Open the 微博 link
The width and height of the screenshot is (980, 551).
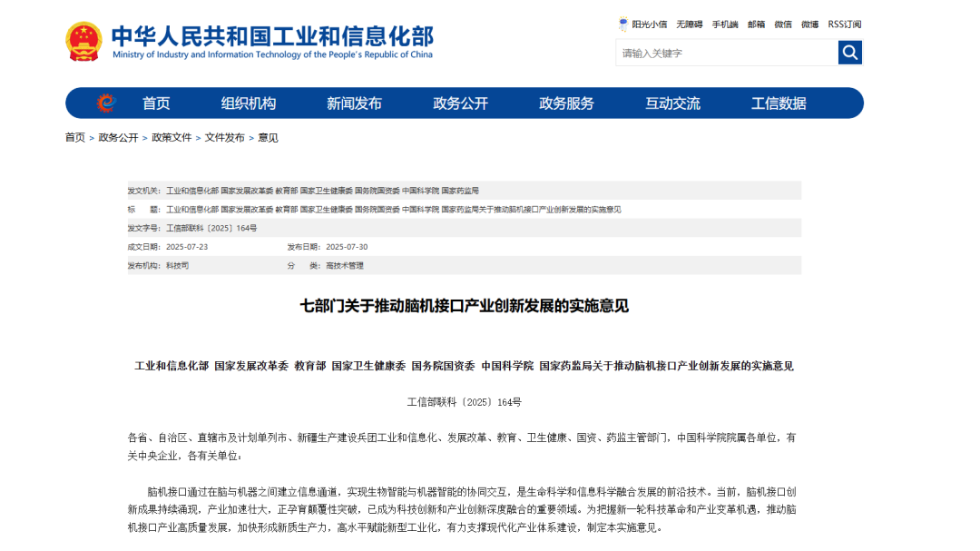(810, 25)
